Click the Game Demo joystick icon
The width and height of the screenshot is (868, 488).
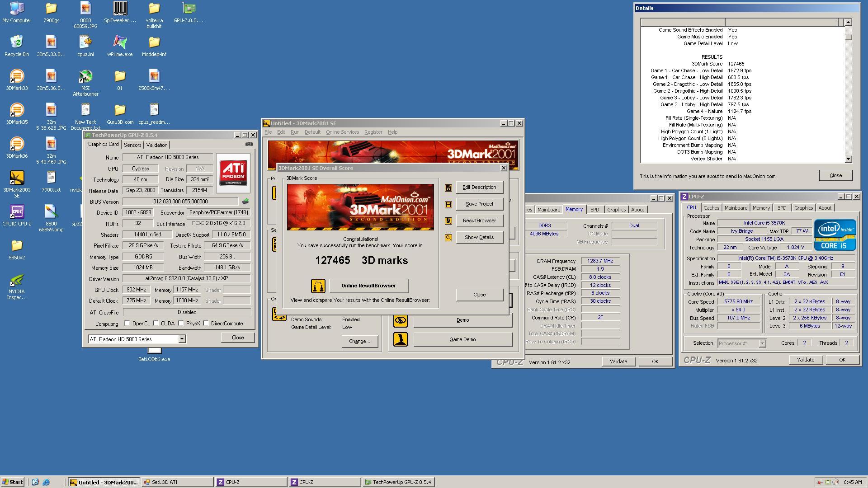point(401,339)
